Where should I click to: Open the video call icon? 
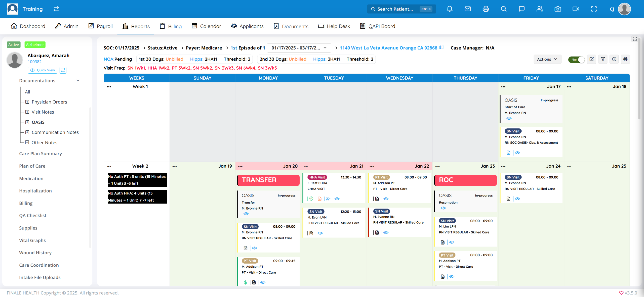tap(576, 9)
